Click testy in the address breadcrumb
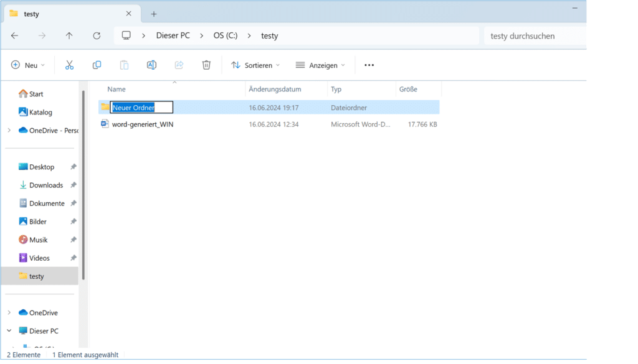Image resolution: width=638 pixels, height=364 pixels. coord(269,35)
